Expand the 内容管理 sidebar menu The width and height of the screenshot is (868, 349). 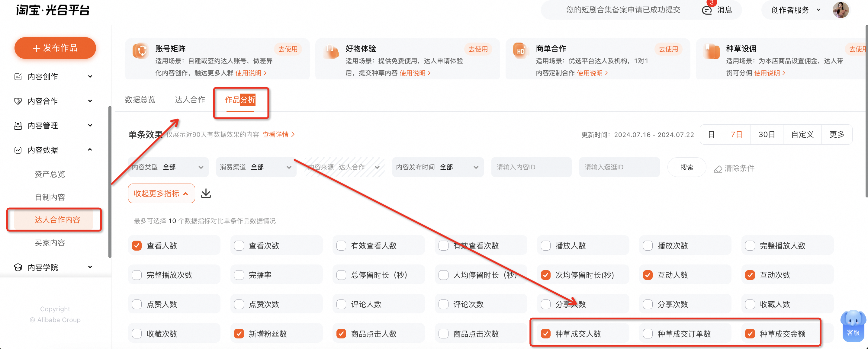pyautogui.click(x=90, y=125)
